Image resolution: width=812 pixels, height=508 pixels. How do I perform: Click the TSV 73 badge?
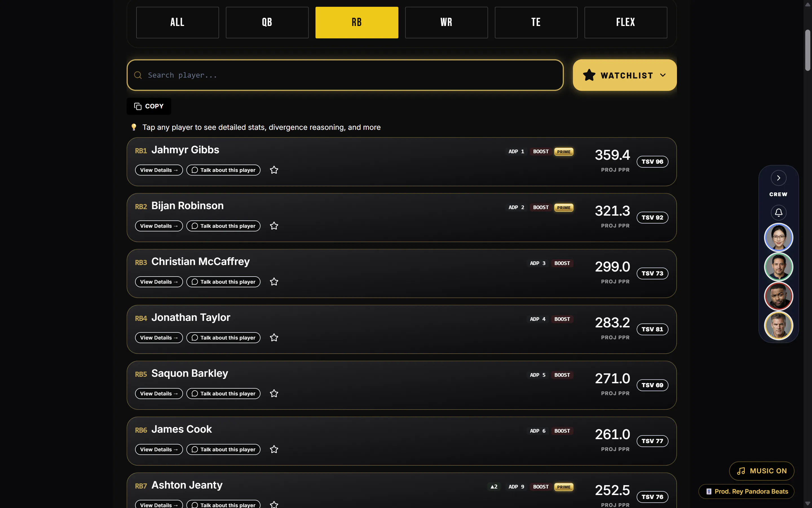click(652, 273)
